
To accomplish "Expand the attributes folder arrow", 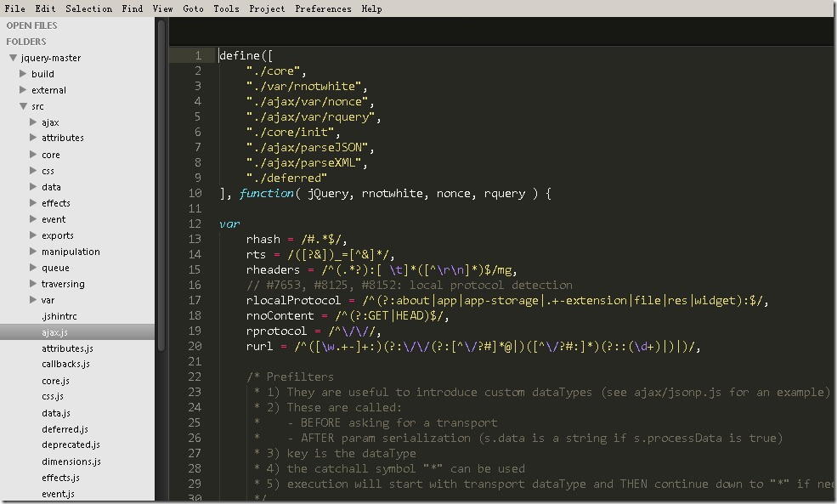I will [x=33, y=138].
